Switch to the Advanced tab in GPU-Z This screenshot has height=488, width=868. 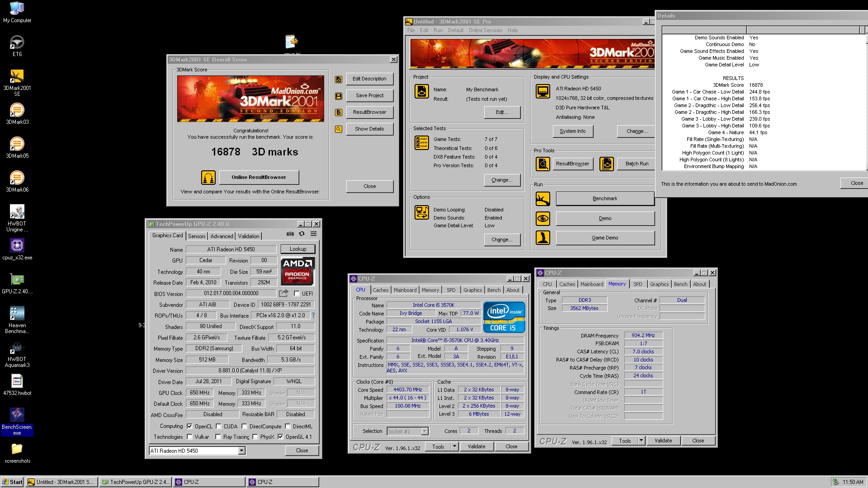pyautogui.click(x=222, y=236)
